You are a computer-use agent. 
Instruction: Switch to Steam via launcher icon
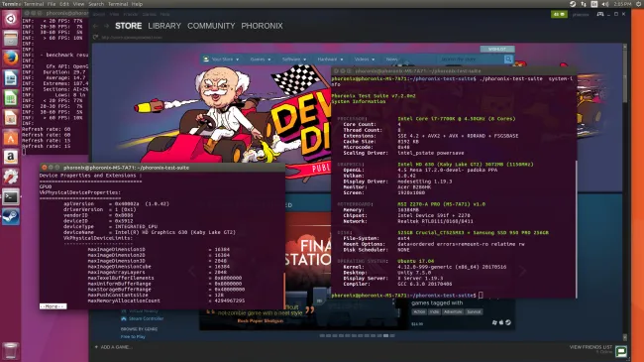(x=11, y=216)
